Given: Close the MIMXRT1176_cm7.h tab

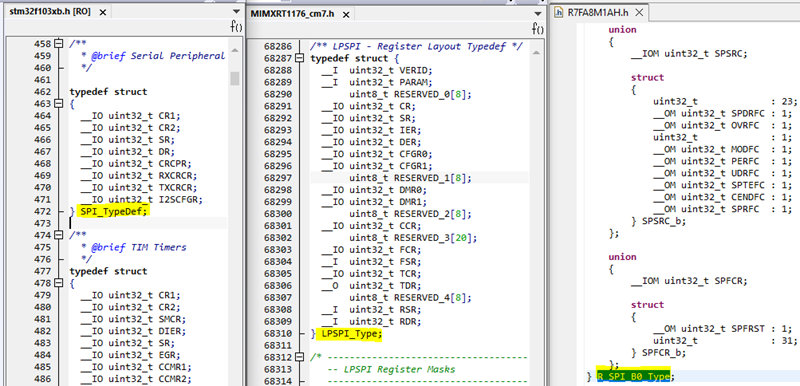Looking at the screenshot, I should pos(345,14).
